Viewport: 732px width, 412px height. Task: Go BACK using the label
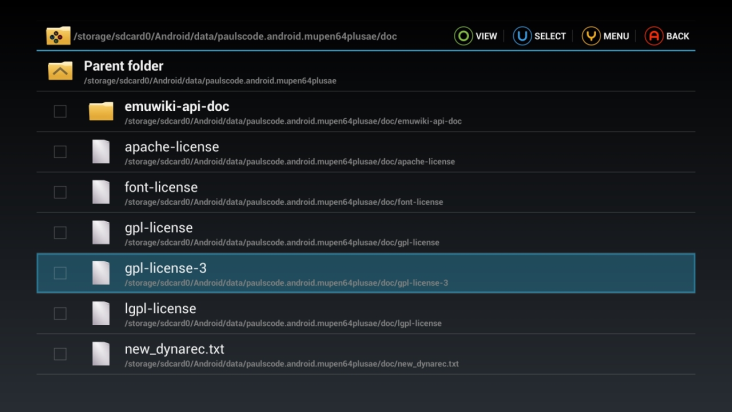(678, 36)
